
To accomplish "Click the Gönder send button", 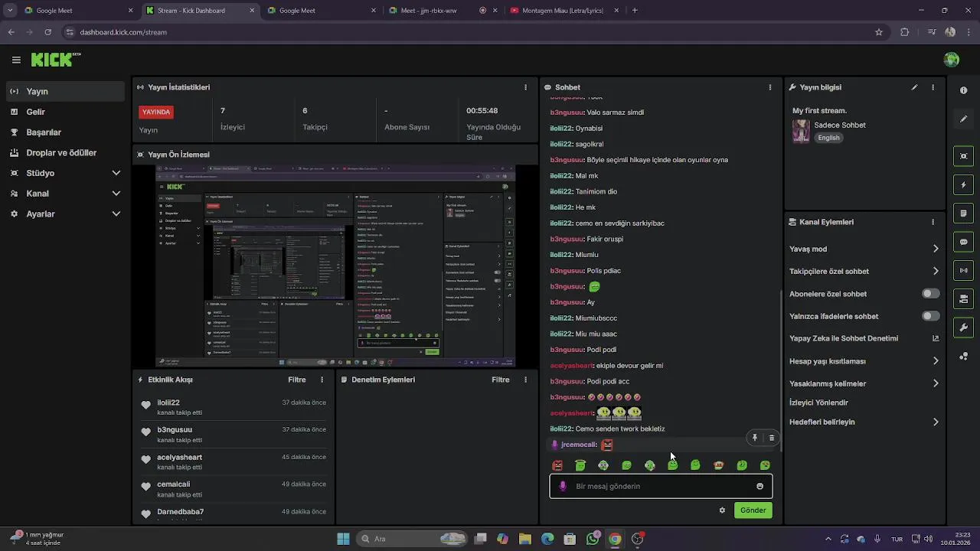I will tap(753, 510).
